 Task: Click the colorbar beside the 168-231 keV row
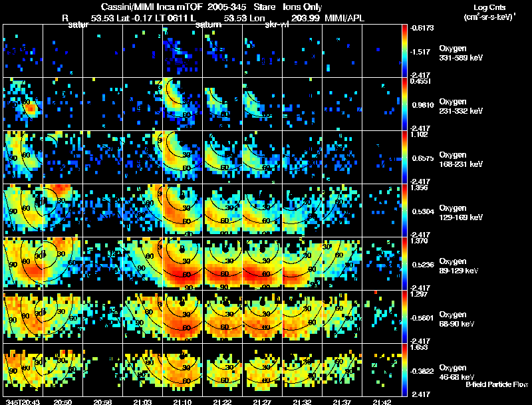click(x=404, y=157)
